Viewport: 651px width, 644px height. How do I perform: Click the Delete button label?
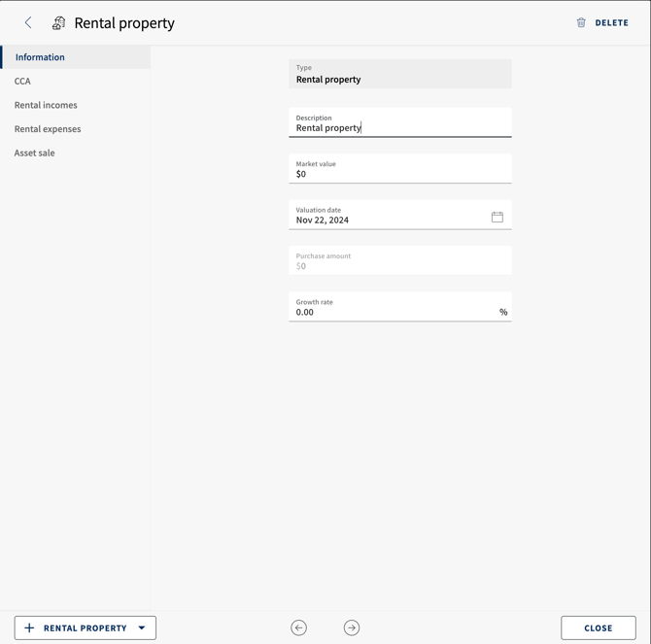click(x=611, y=22)
